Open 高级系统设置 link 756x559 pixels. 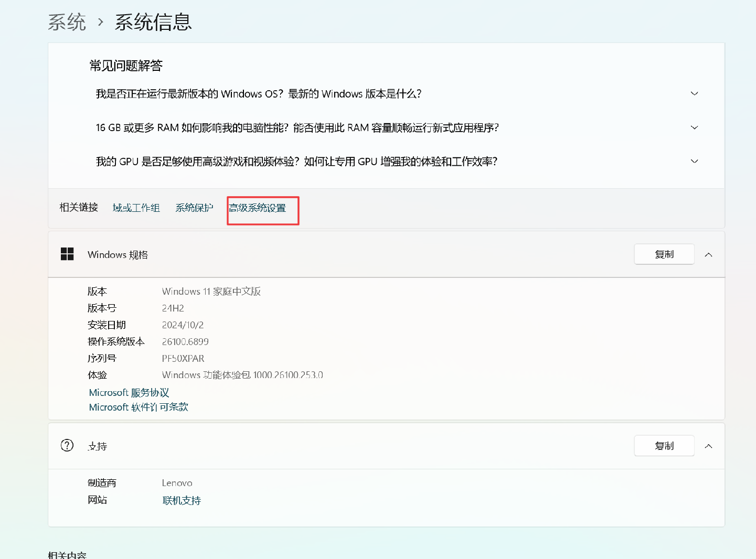[258, 208]
